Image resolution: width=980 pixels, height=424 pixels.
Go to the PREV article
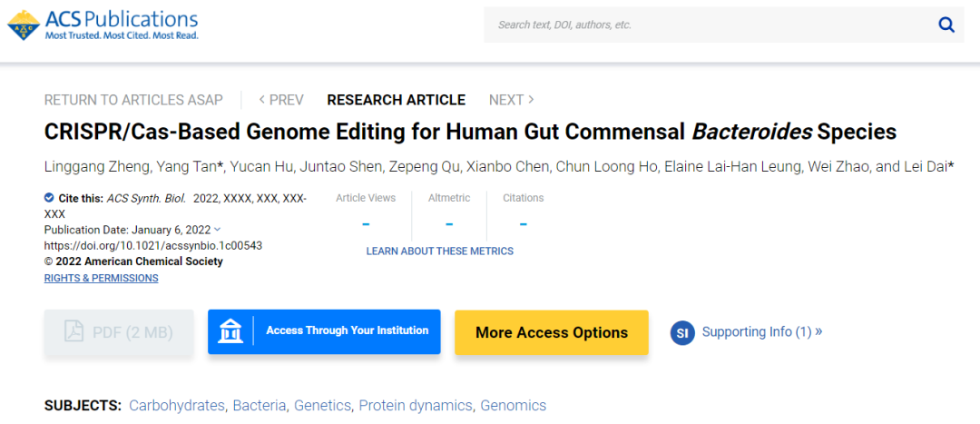point(281,100)
